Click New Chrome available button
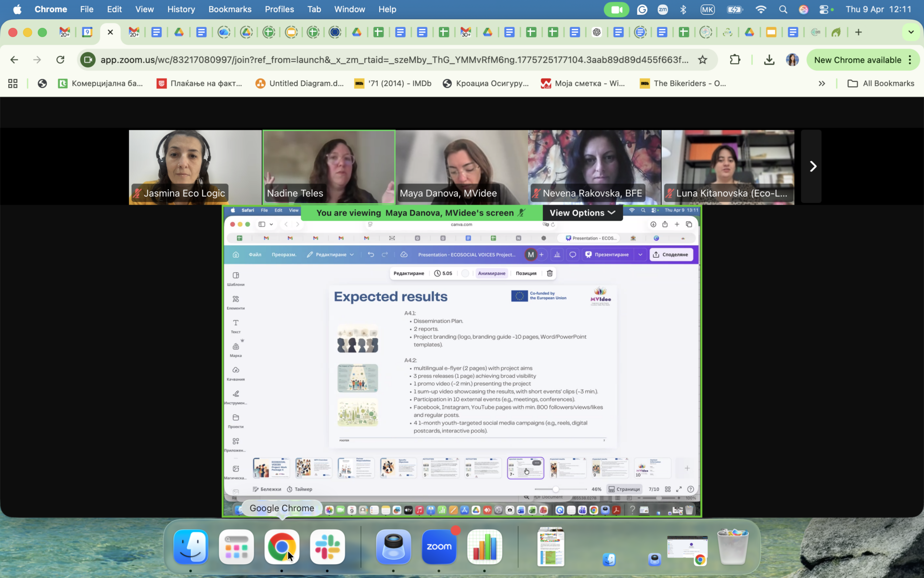The height and width of the screenshot is (578, 924). pos(857,60)
